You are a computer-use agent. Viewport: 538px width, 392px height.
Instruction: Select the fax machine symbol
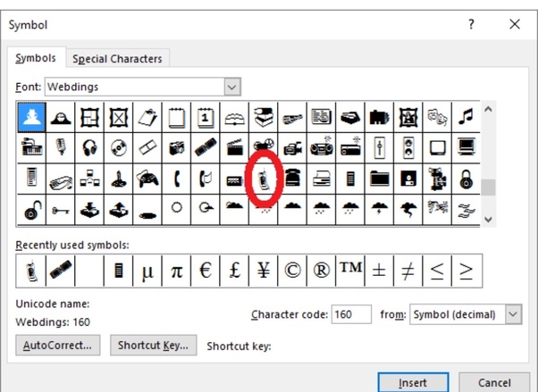coord(321,179)
